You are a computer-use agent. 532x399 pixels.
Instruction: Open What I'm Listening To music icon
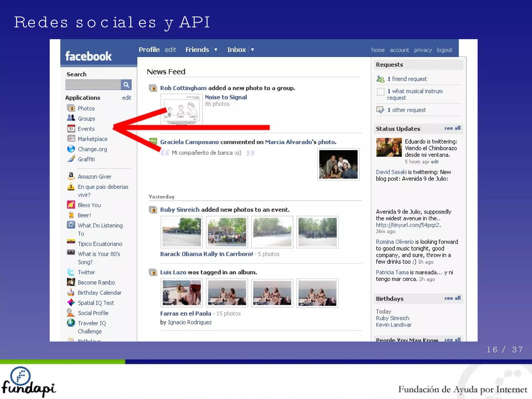tap(71, 225)
